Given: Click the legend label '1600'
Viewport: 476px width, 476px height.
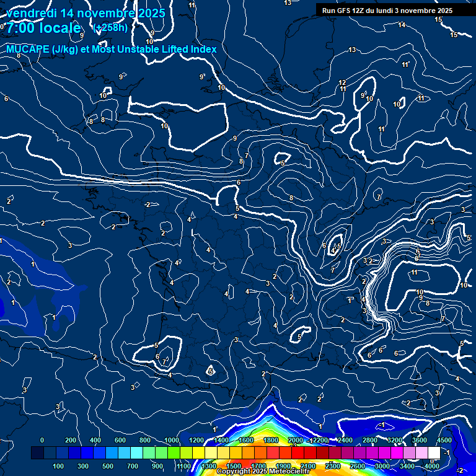Looking at the screenshot, I should coord(246,440).
